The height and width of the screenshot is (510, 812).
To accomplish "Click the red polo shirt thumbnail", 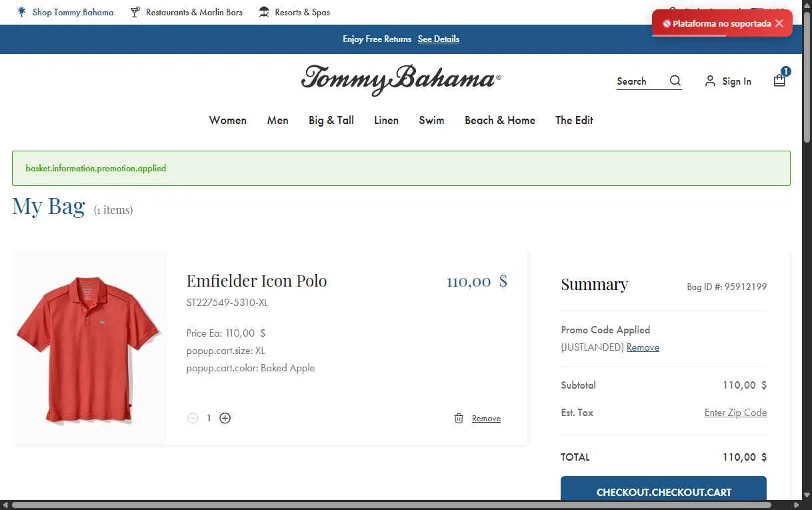I will [89, 349].
